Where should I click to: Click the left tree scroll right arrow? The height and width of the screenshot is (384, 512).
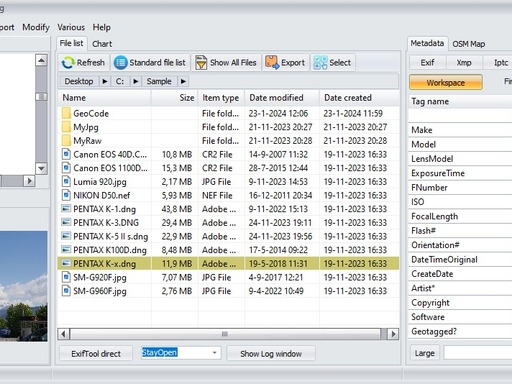point(29,181)
